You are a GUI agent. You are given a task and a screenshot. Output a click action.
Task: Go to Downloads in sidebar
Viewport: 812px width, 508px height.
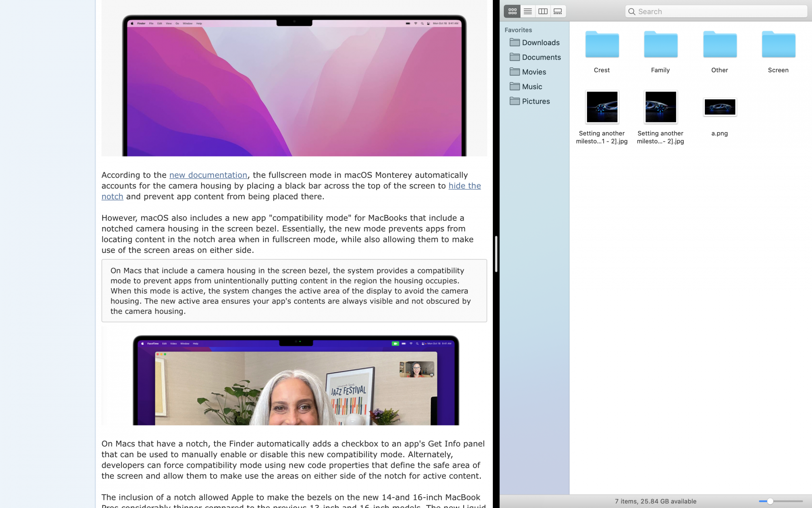540,43
